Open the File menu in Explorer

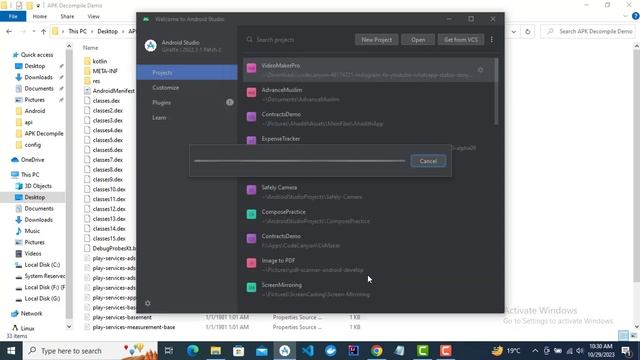point(13,16)
